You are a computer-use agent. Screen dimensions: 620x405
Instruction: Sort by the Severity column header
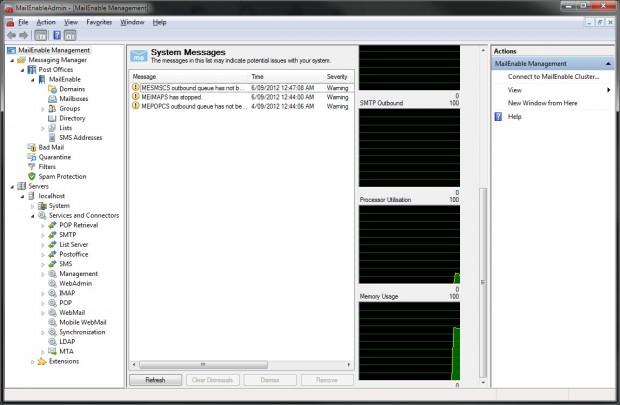(x=338, y=77)
